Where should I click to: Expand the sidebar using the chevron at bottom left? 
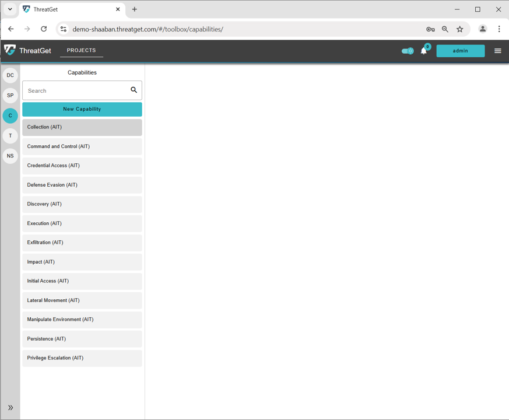pyautogui.click(x=10, y=407)
